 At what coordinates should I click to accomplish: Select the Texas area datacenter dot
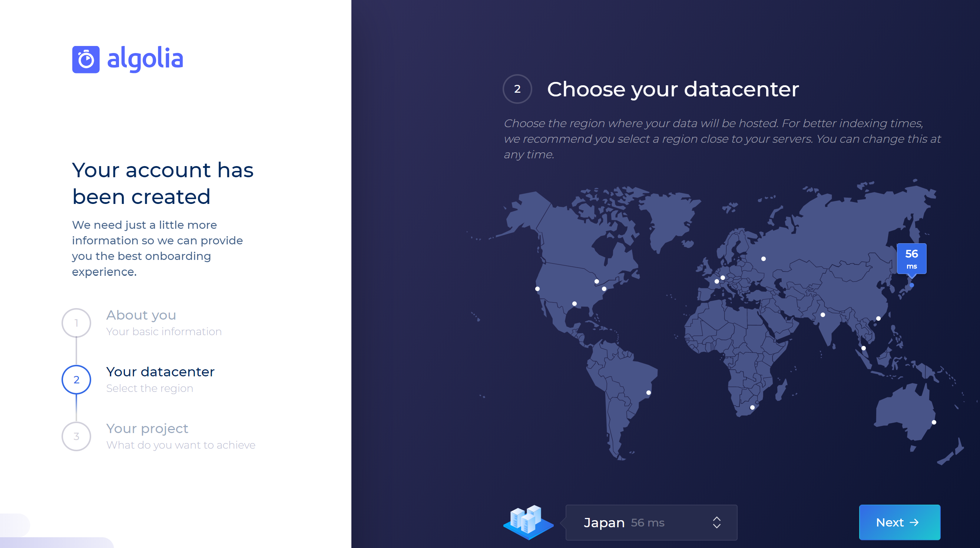click(575, 304)
